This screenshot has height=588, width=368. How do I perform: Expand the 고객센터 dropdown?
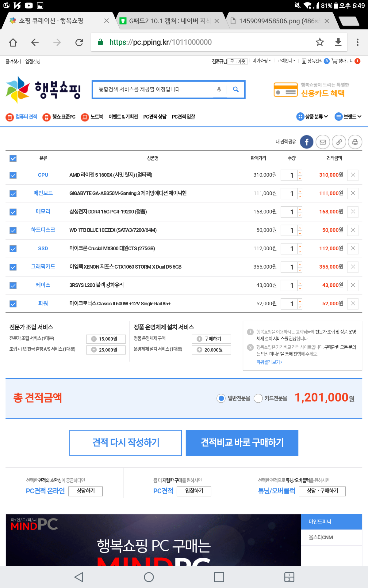click(x=286, y=61)
